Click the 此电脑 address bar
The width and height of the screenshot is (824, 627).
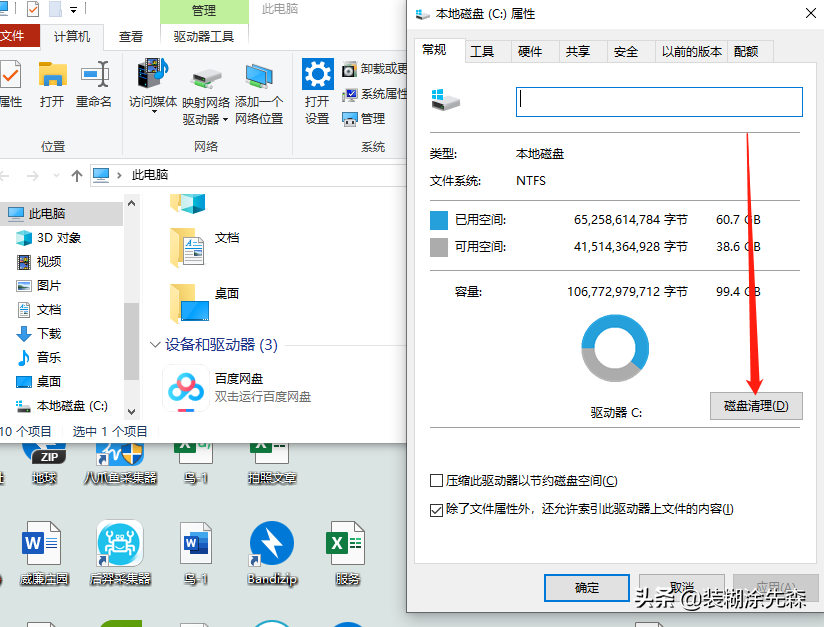[248, 175]
